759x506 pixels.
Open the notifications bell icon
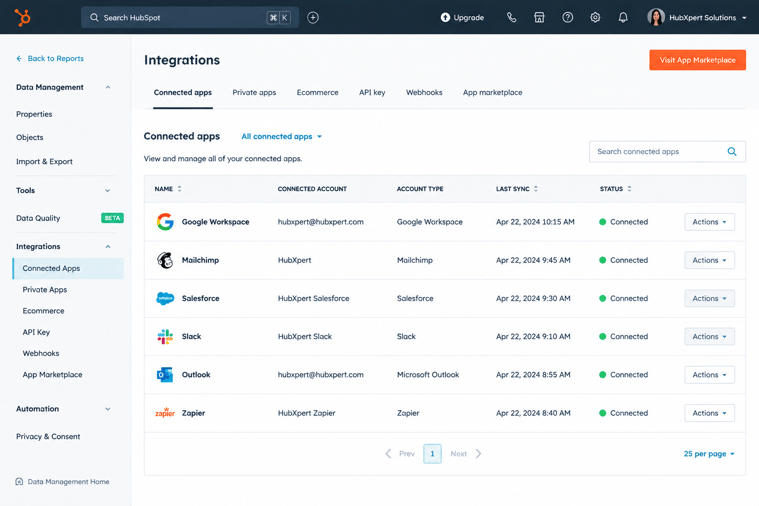pos(623,17)
